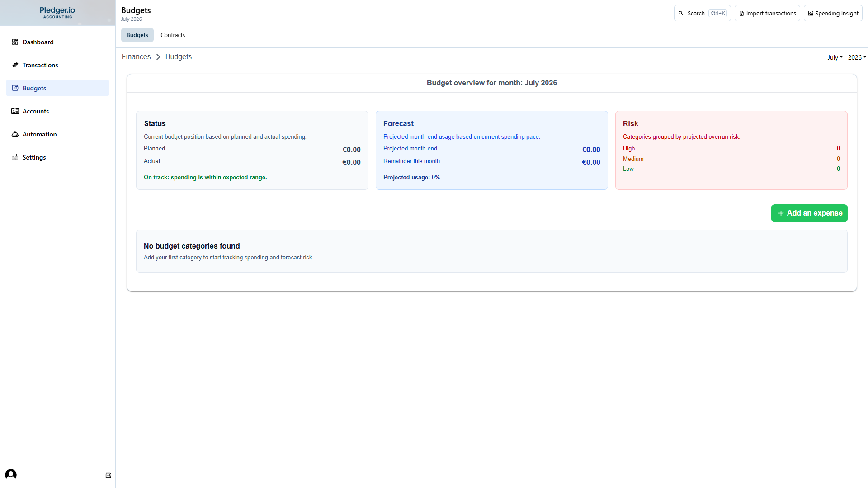Viewport: 868px width, 488px height.
Task: Open the 2026 year dropdown
Action: pyautogui.click(x=857, y=57)
